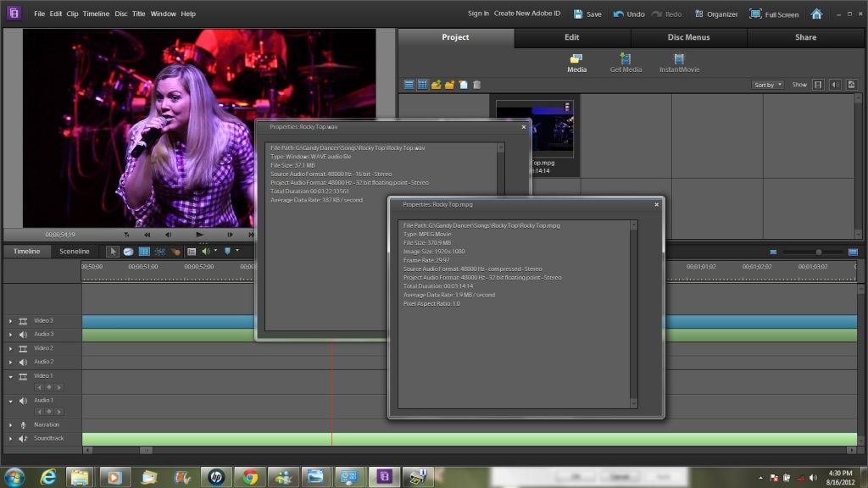Expand the Video 3 track

tap(11, 321)
